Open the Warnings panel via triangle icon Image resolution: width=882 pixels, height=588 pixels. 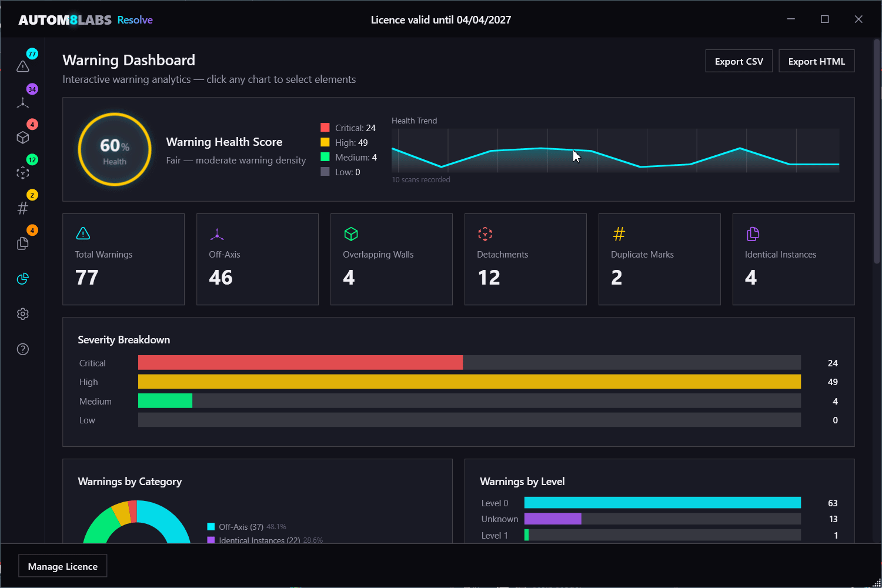tap(22, 66)
